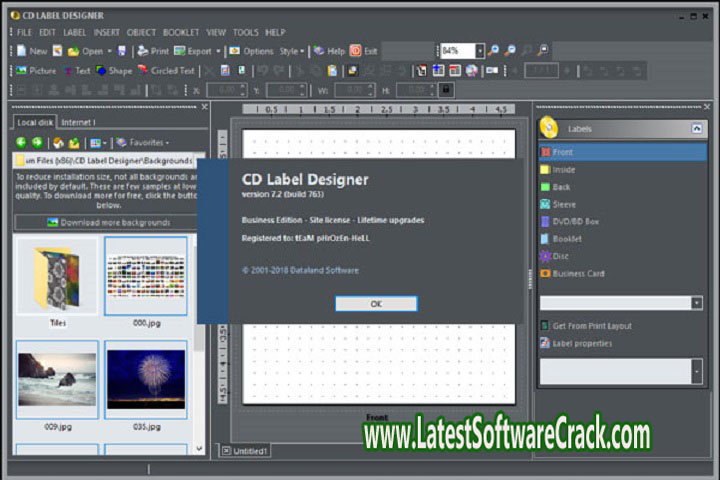Open the Favorites dropdown
720x480 pixels.
tap(142, 142)
